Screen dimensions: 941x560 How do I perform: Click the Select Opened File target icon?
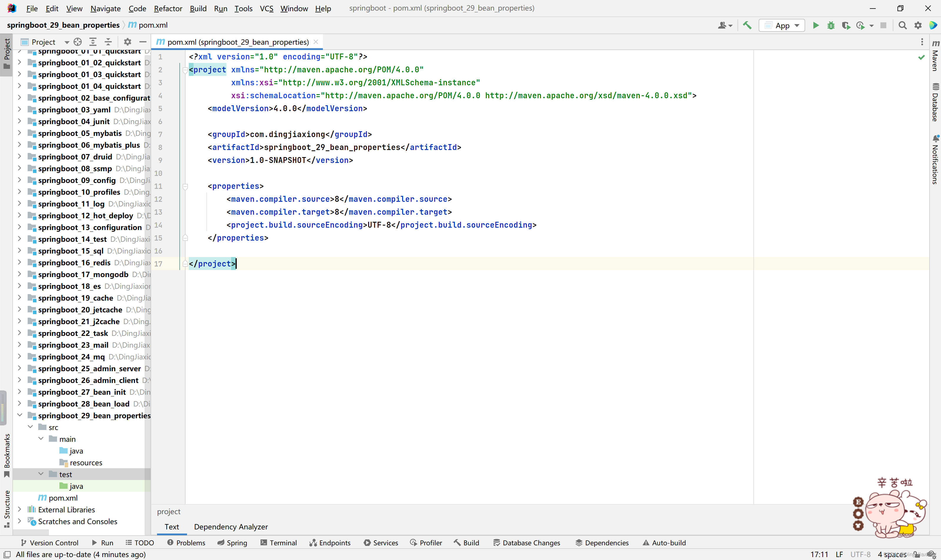tap(78, 42)
